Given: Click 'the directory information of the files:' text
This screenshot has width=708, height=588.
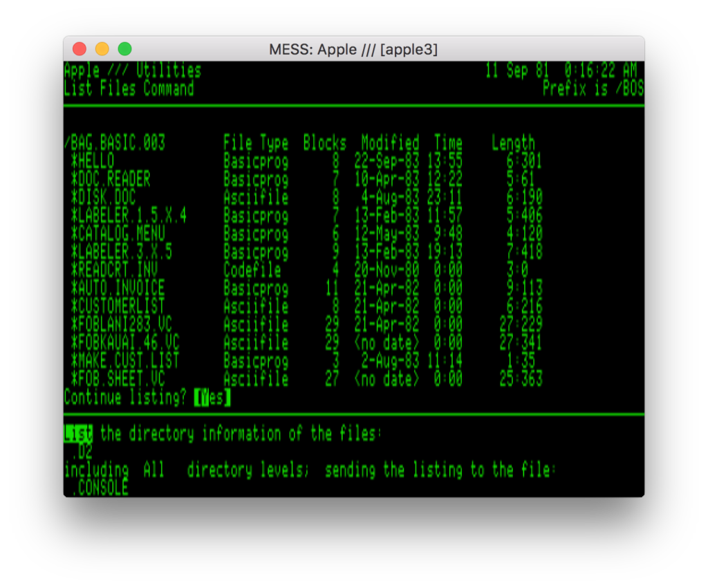Looking at the screenshot, I should tap(241, 434).
